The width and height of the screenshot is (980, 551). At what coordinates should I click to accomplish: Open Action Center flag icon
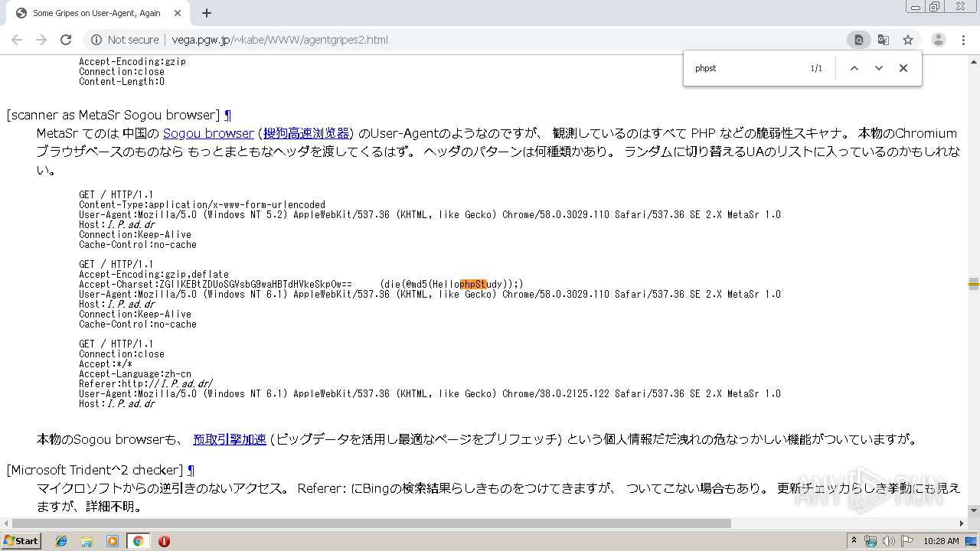(x=906, y=541)
